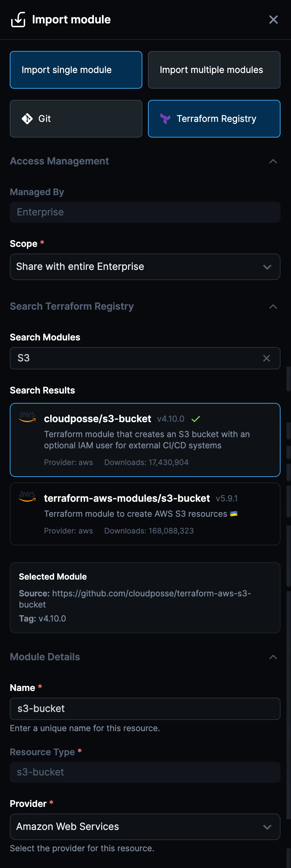Image resolution: width=291 pixels, height=868 pixels.
Task: Collapse the Module Details section
Action: pyautogui.click(x=274, y=657)
